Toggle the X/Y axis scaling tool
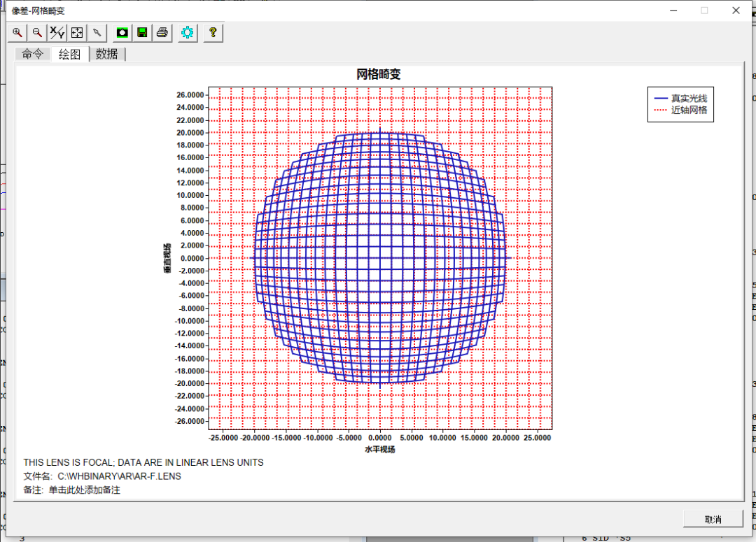The width and height of the screenshot is (756, 542). [x=57, y=33]
